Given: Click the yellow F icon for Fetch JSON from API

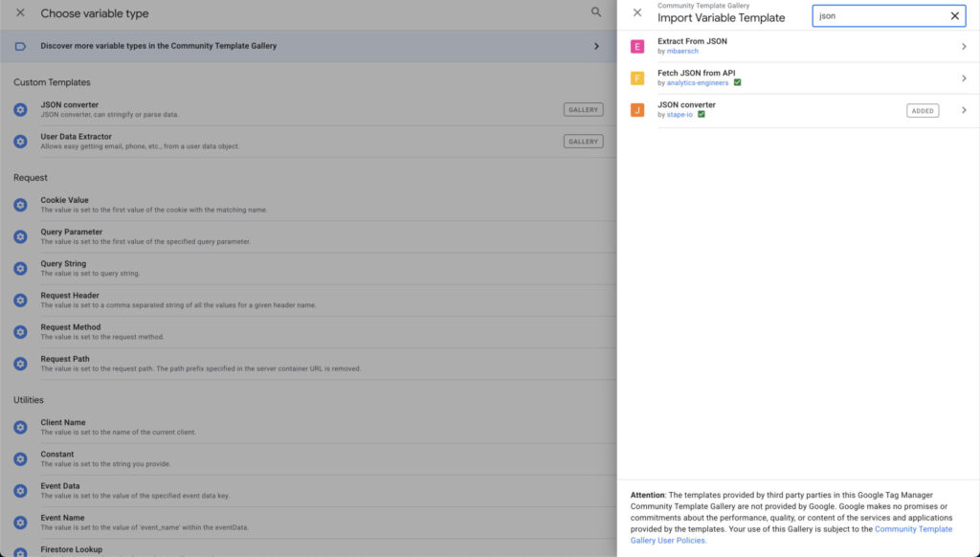Looking at the screenshot, I should coord(637,78).
